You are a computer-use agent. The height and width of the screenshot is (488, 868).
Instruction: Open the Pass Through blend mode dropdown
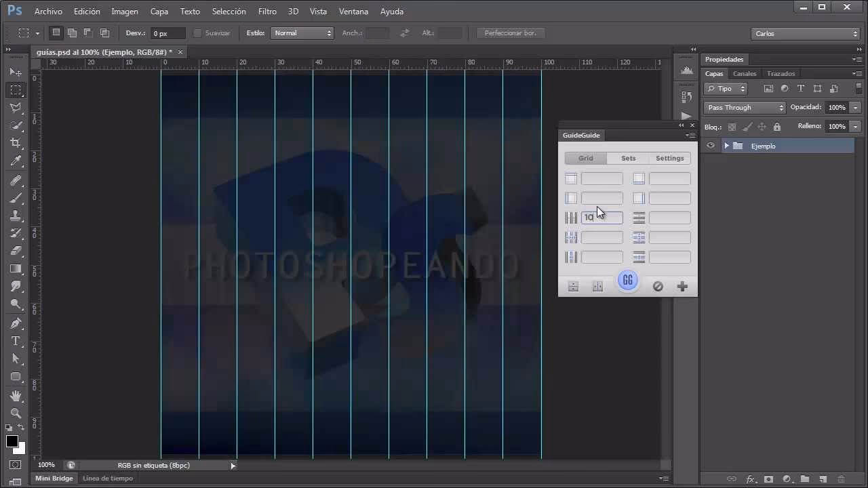(745, 107)
